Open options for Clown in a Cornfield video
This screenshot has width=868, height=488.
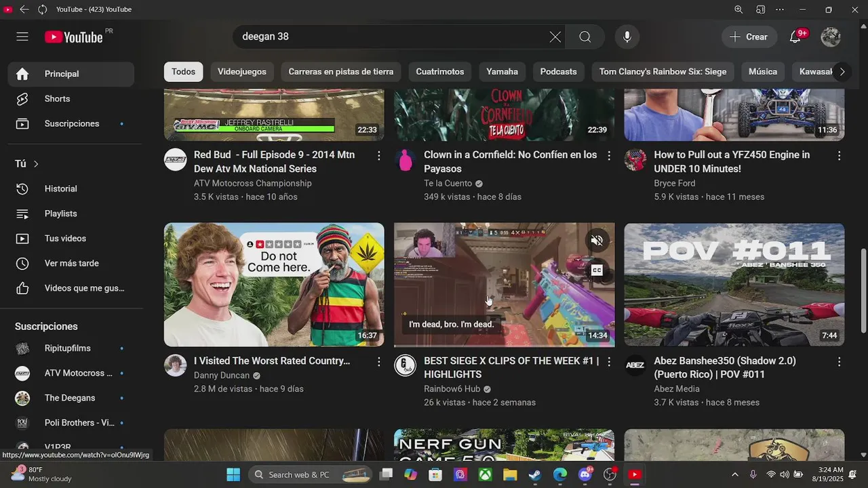[609, 156]
